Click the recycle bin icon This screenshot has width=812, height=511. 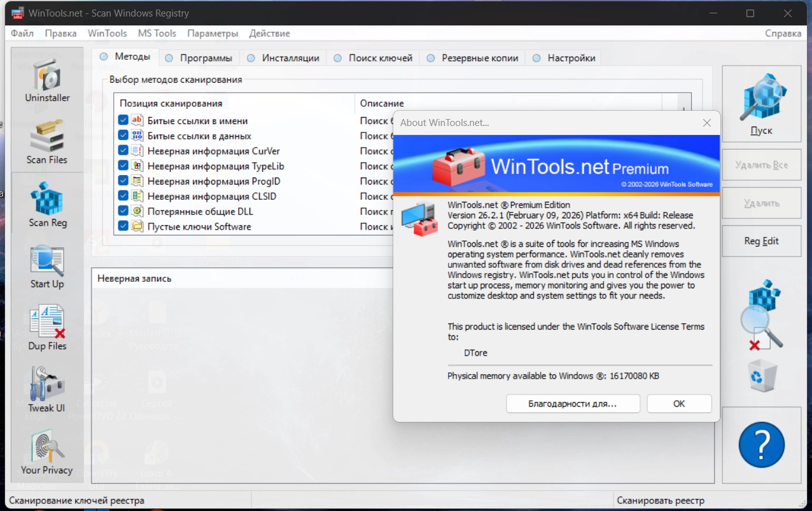[761, 375]
